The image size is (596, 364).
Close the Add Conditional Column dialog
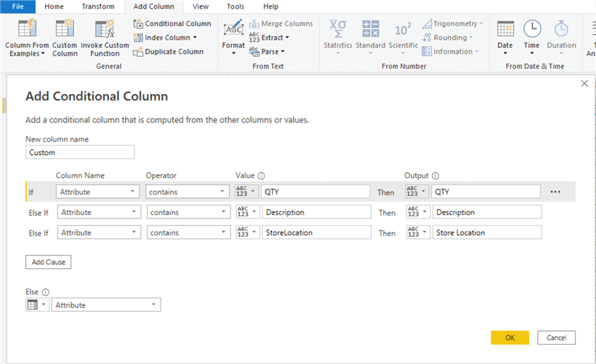[x=584, y=83]
